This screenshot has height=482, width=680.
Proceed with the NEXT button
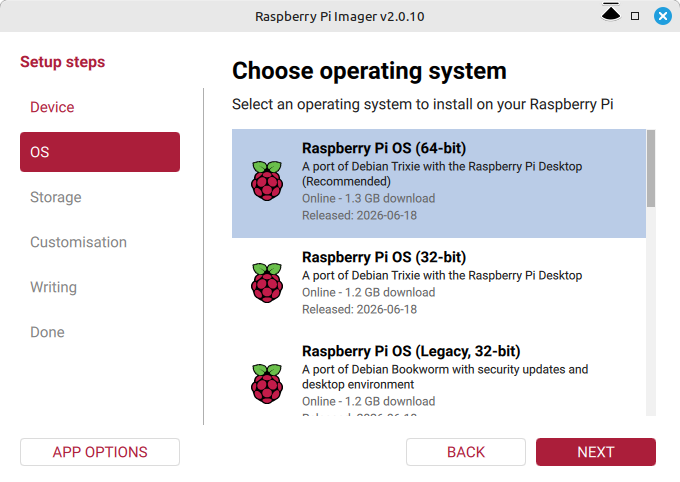(x=596, y=452)
